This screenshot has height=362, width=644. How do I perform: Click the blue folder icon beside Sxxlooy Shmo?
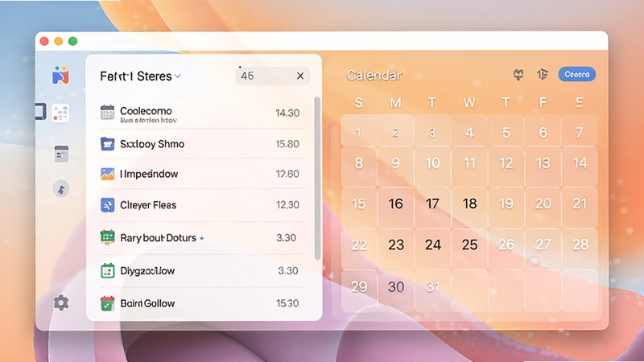[x=107, y=144]
